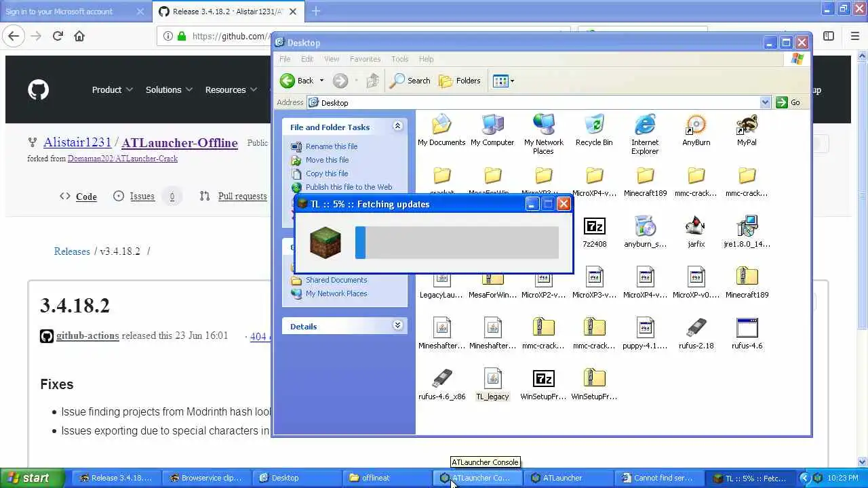Screen dimensions: 868x488
Task: Open the ATLauncher-Offline repository link
Action: tap(180, 142)
